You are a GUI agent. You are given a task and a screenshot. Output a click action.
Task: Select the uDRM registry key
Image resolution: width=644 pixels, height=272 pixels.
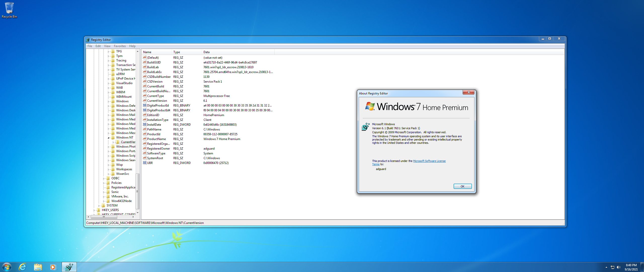[120, 74]
